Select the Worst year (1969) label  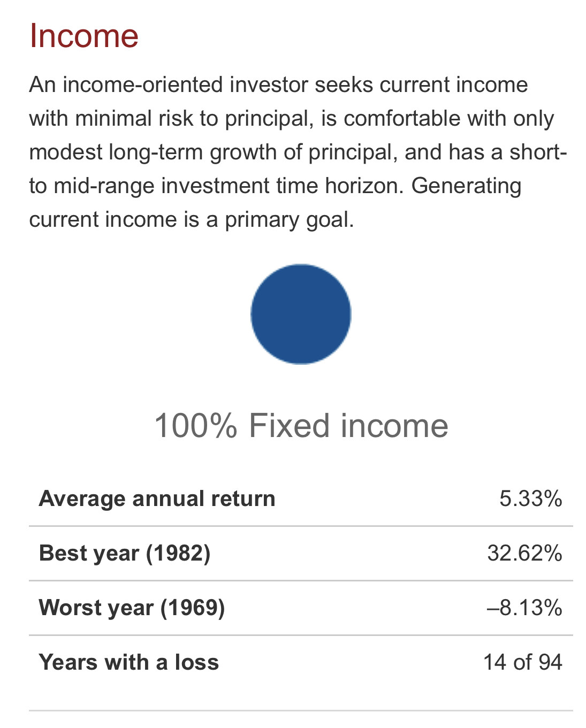coord(132,608)
